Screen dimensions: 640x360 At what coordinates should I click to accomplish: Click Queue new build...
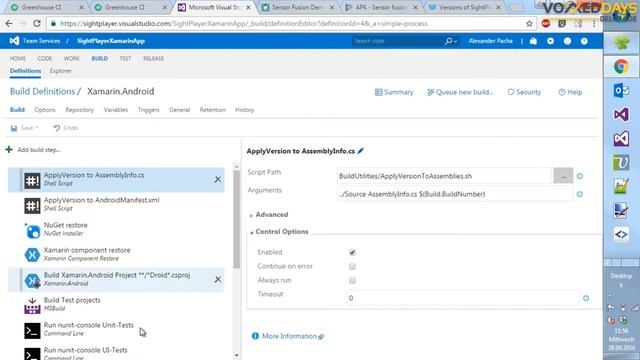tap(460, 92)
